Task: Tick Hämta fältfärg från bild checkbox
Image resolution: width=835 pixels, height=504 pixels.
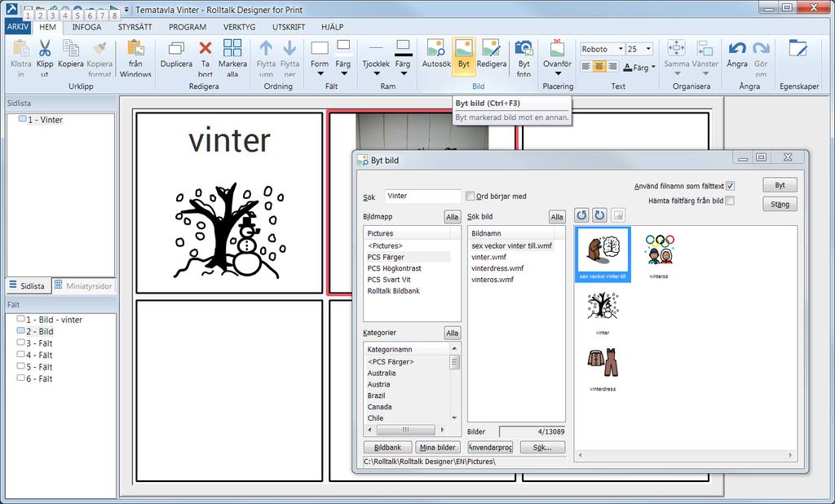Action: coord(730,201)
